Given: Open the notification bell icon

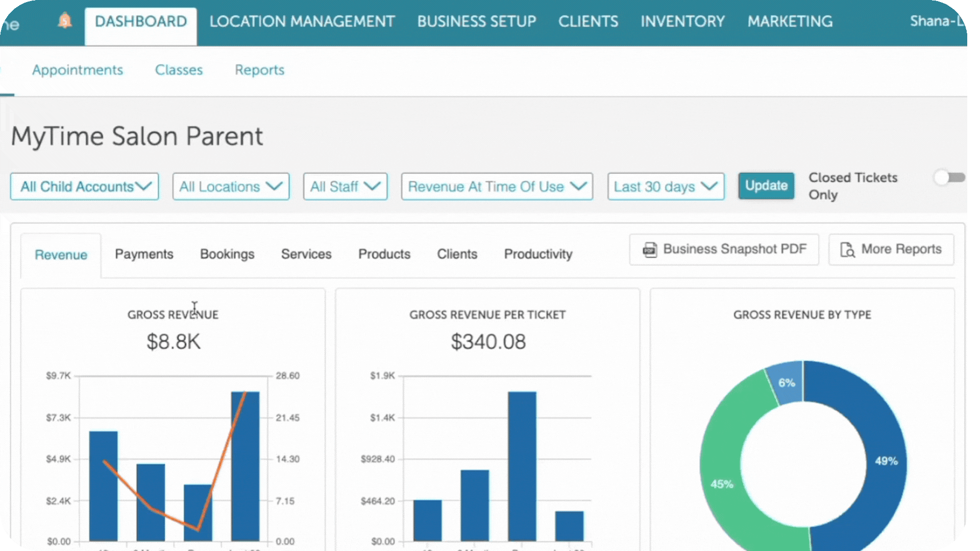Looking at the screenshot, I should (65, 21).
